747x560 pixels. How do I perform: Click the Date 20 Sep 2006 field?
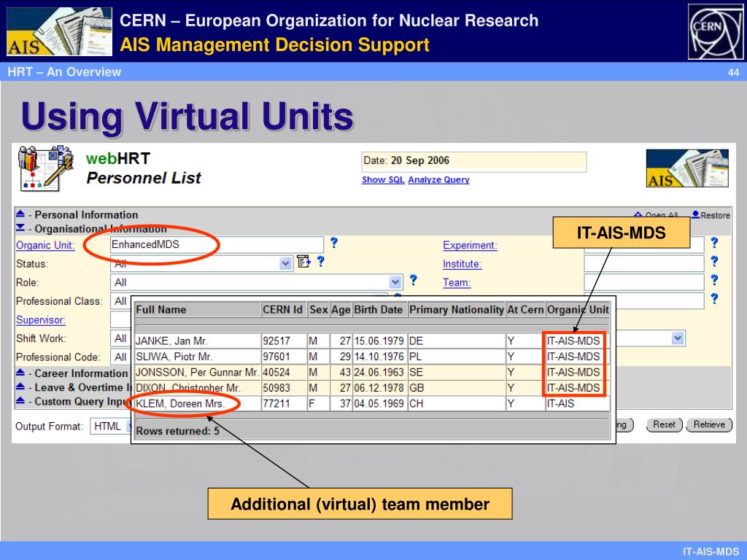(474, 161)
